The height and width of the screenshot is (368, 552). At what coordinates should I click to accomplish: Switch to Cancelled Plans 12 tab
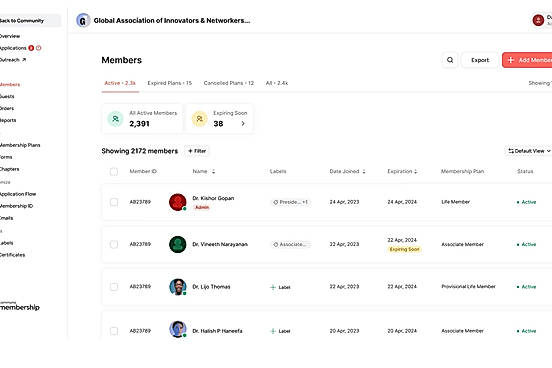(x=229, y=83)
